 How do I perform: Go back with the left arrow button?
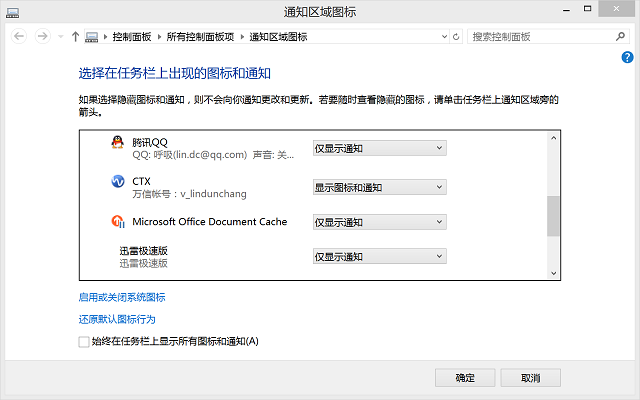pyautogui.click(x=19, y=36)
